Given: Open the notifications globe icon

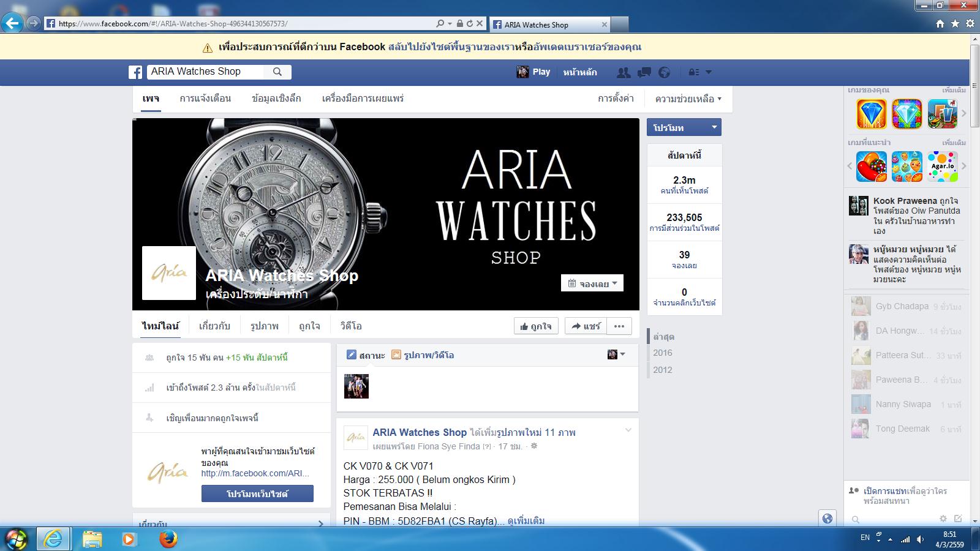Looking at the screenshot, I should tap(664, 72).
